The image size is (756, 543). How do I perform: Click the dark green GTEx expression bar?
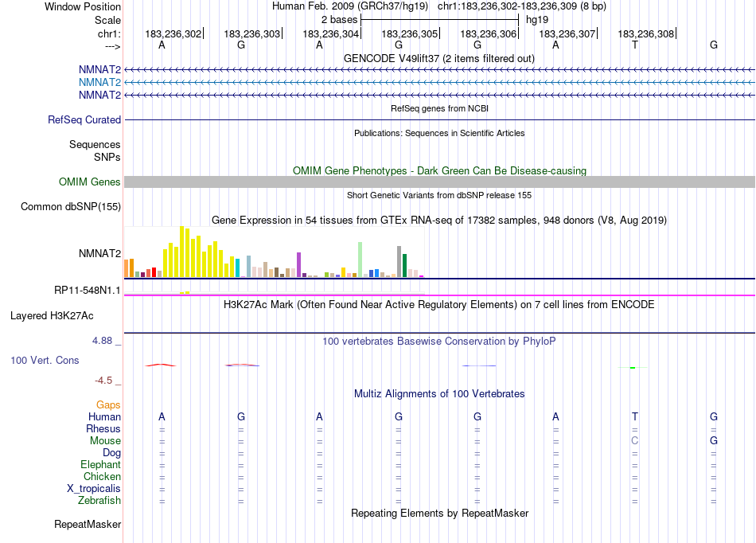click(405, 266)
